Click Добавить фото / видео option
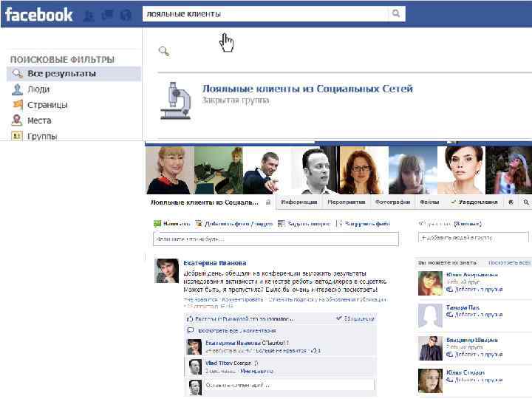The width and height of the screenshot is (532, 399). (x=234, y=224)
